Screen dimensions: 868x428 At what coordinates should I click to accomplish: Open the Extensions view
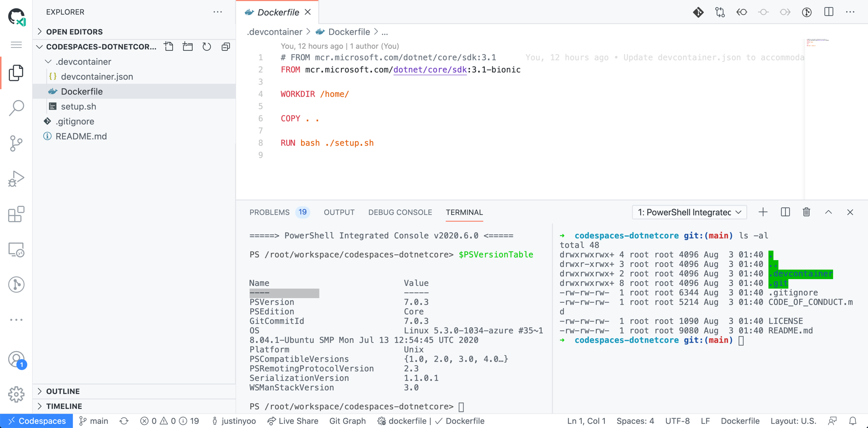coord(16,214)
